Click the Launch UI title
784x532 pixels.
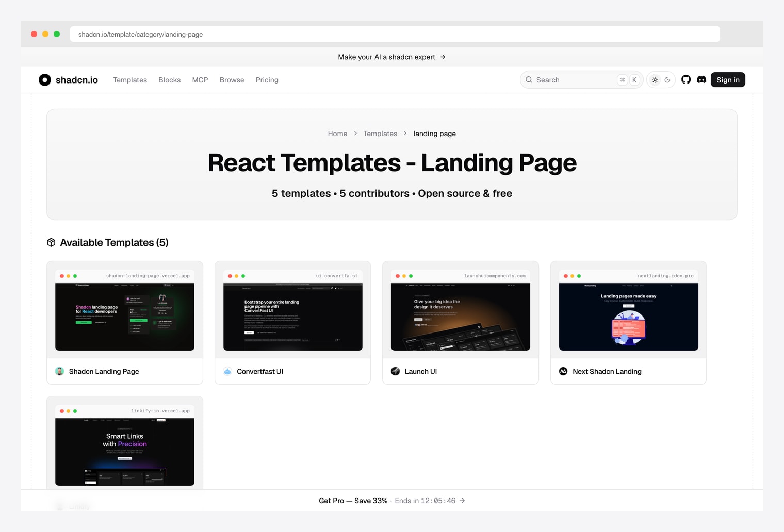point(421,371)
